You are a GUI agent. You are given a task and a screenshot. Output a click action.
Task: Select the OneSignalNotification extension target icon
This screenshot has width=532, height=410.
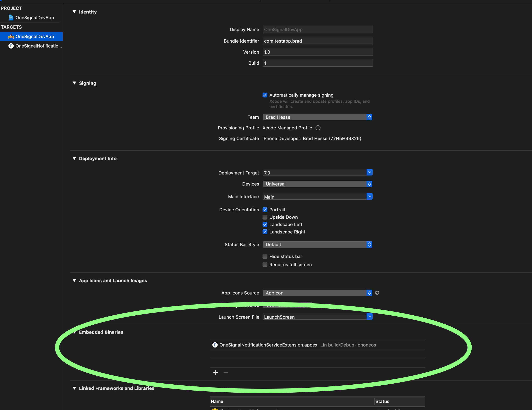tap(11, 46)
